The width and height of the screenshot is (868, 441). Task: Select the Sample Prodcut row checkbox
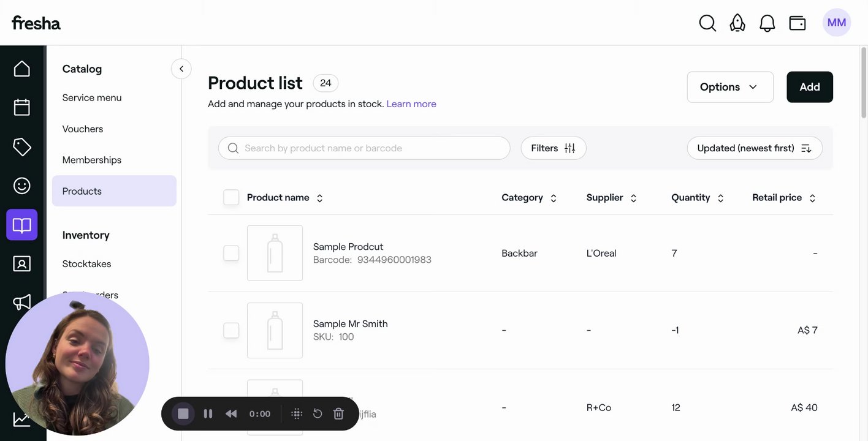coord(231,253)
